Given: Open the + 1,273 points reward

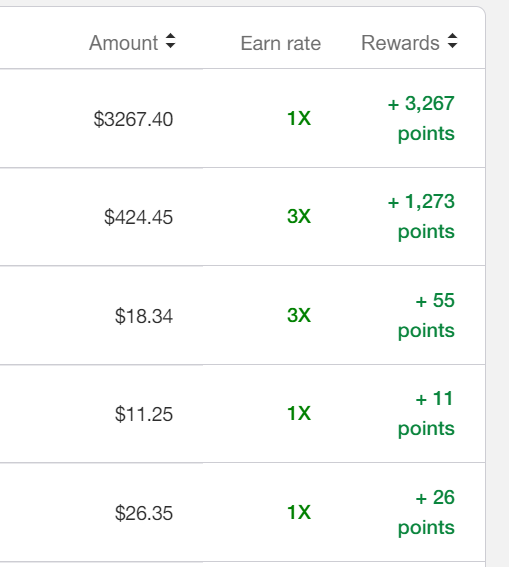Looking at the screenshot, I should pos(421,217).
